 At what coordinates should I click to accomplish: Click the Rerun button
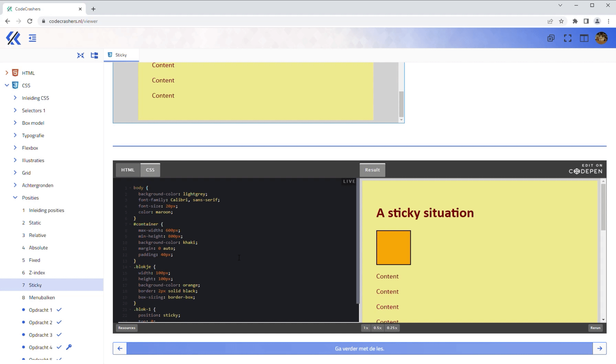595,328
